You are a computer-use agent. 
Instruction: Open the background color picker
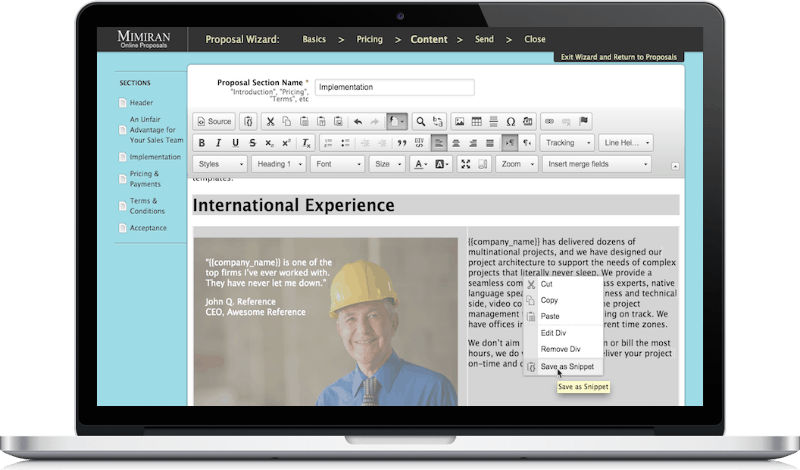[x=441, y=164]
